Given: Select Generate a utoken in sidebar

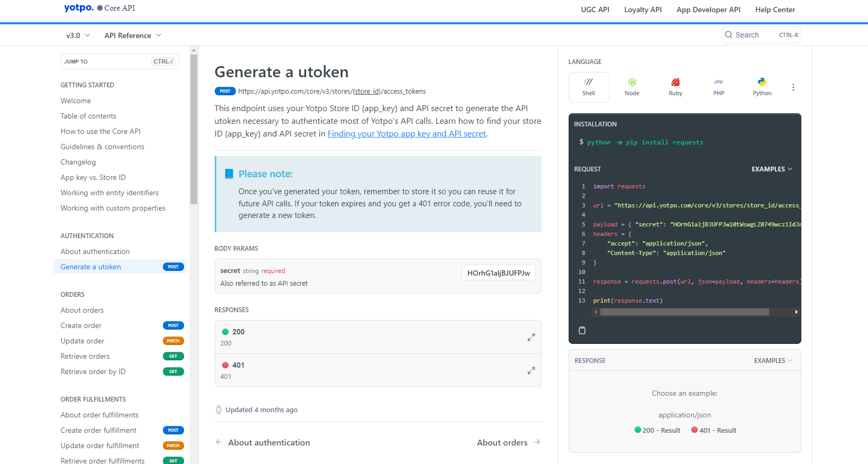Looking at the screenshot, I should pyautogui.click(x=120, y=267).
